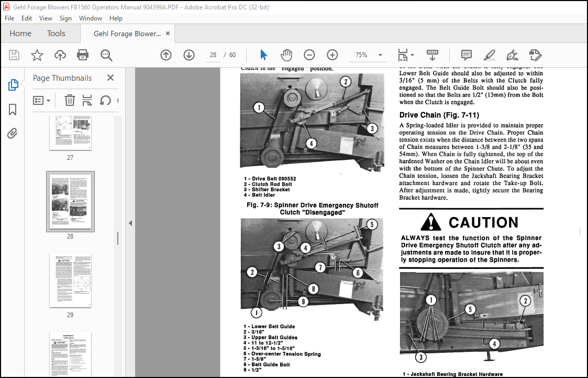
Task: Go to next page arrow icon
Action: [189, 55]
